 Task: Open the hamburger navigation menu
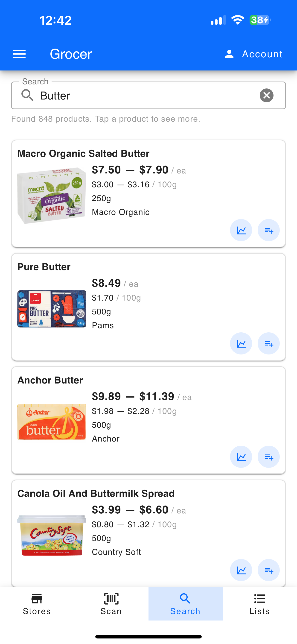click(19, 54)
